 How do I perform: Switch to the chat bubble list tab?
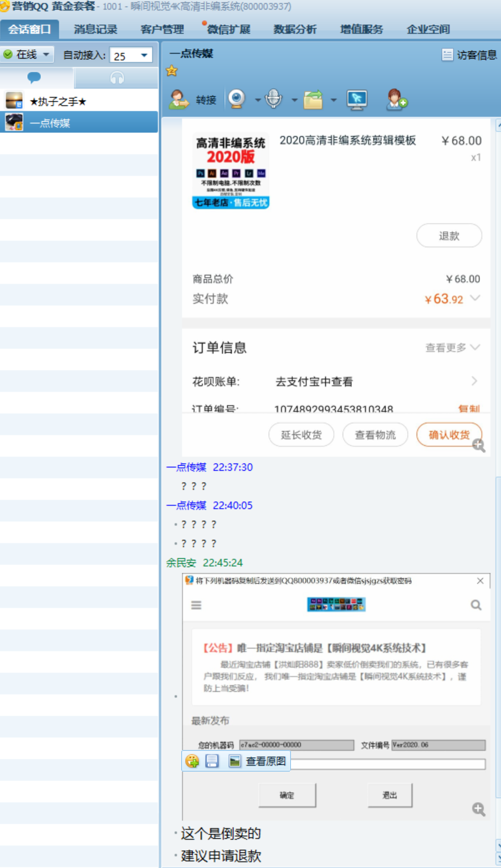(35, 77)
